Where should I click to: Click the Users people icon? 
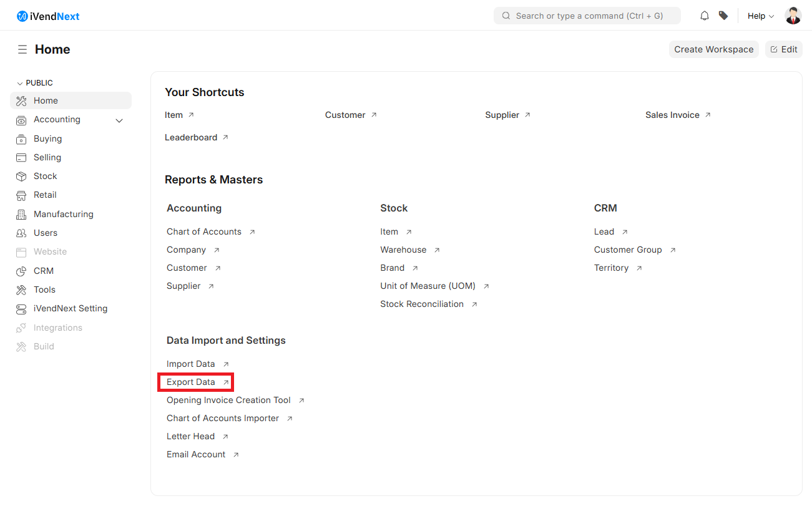tap(21, 233)
